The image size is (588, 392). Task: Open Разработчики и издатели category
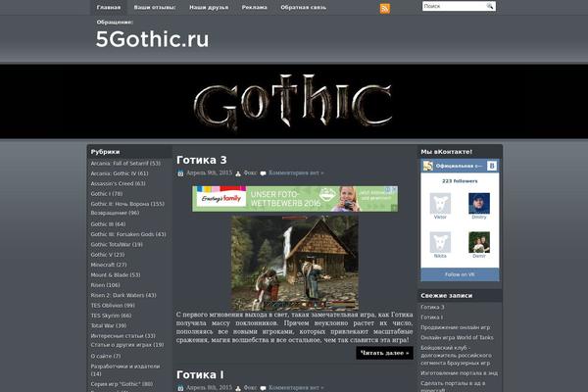(125, 369)
